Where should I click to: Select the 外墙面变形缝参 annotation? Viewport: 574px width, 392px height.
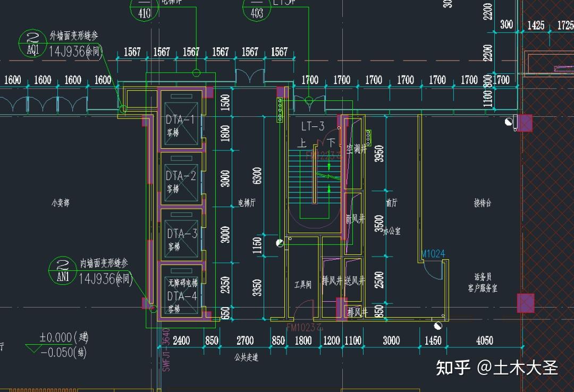coord(74,36)
